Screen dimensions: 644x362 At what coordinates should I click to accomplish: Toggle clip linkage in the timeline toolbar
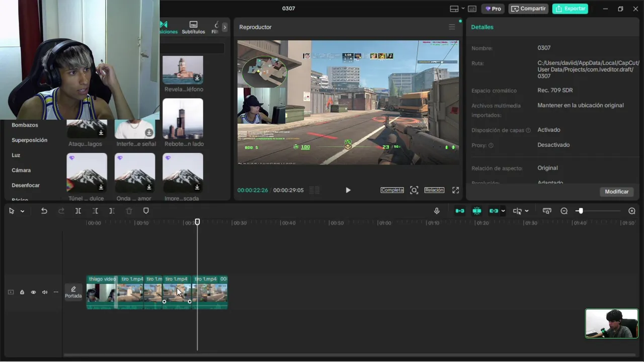click(494, 211)
